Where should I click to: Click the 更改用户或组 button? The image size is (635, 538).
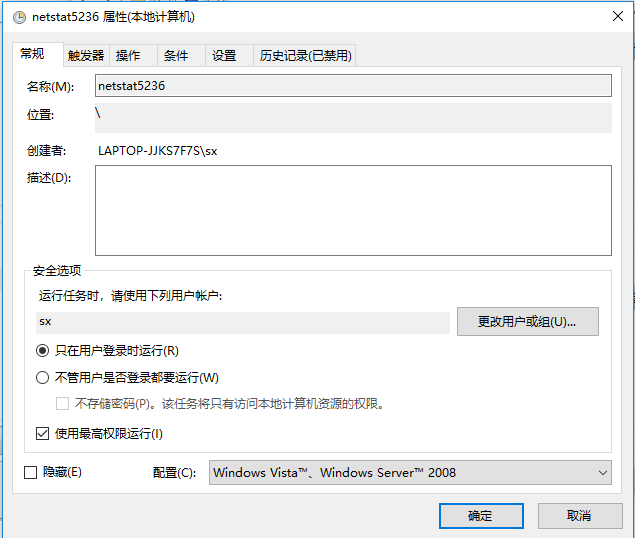point(528,322)
